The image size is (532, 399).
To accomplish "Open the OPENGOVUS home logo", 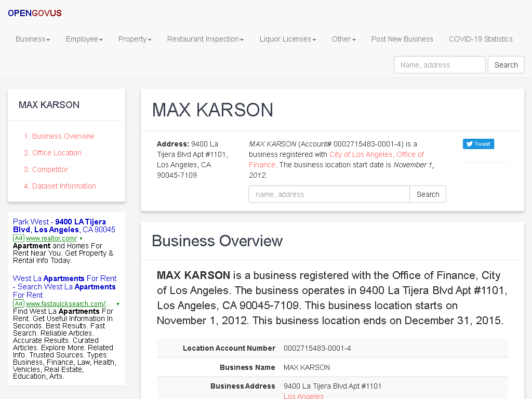I will [x=35, y=13].
